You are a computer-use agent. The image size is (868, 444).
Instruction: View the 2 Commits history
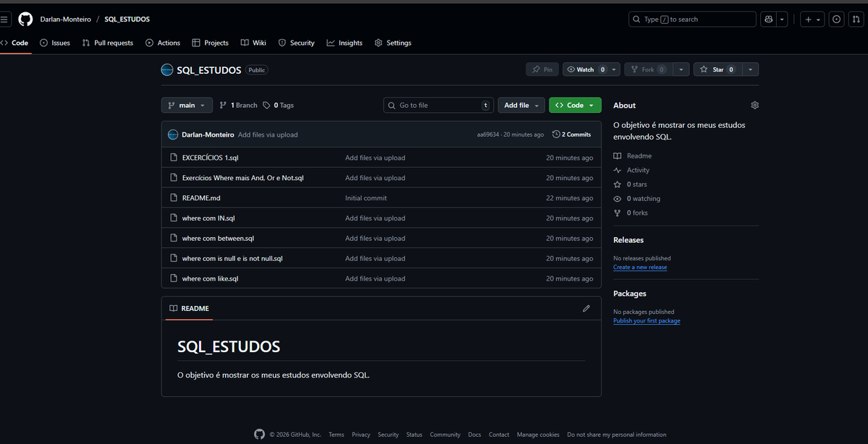pos(572,135)
